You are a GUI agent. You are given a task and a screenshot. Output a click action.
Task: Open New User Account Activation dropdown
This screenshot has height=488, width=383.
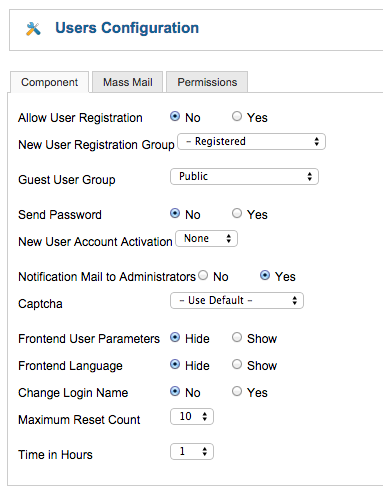[207, 239]
